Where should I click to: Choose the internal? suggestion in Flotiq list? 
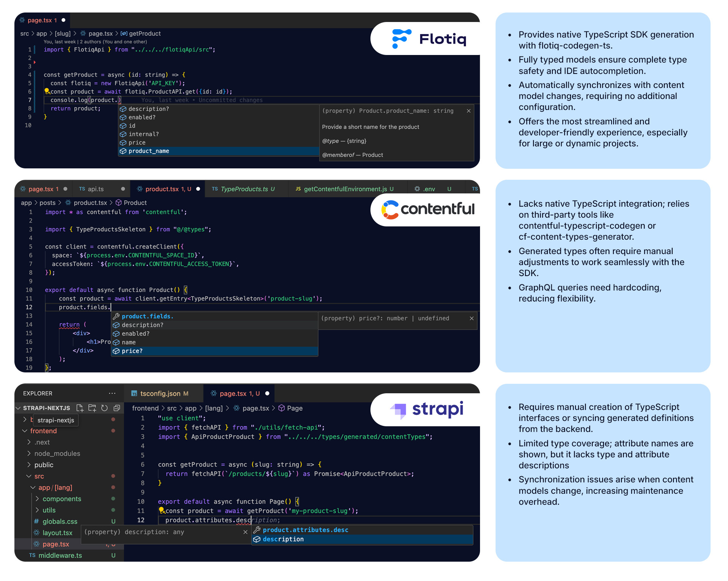pyautogui.click(x=219, y=134)
